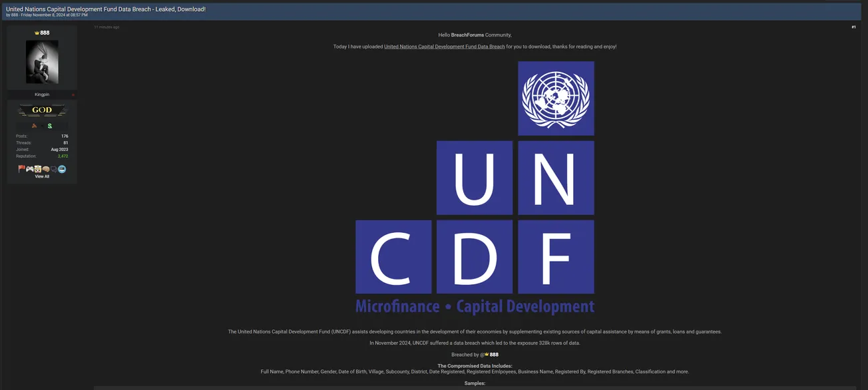Open 888's profile avatar picture

pos(41,61)
